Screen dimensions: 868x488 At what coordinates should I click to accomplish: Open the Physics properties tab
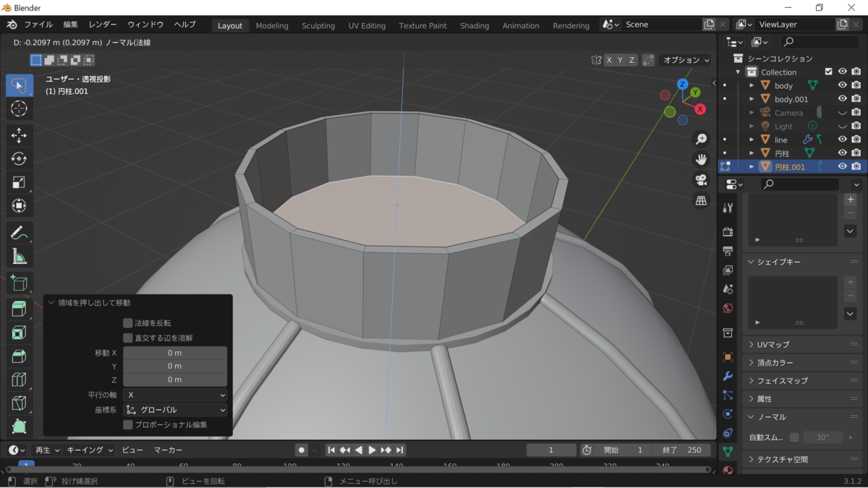(728, 414)
